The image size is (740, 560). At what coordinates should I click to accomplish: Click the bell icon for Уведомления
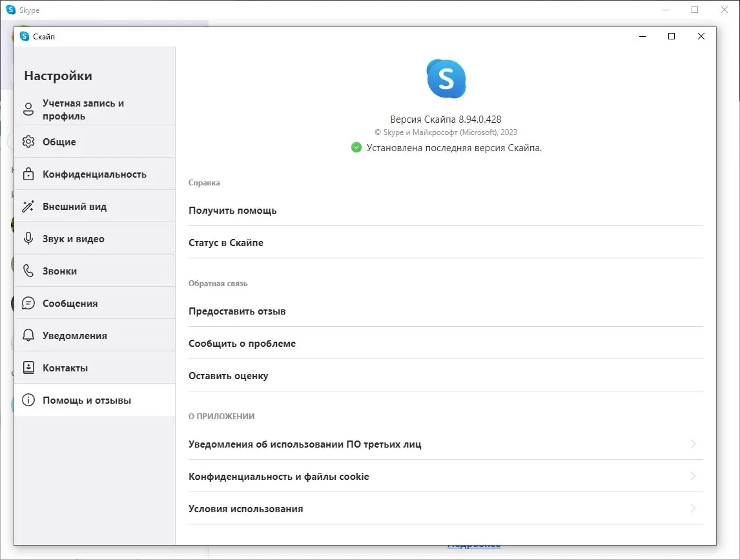pyautogui.click(x=28, y=335)
